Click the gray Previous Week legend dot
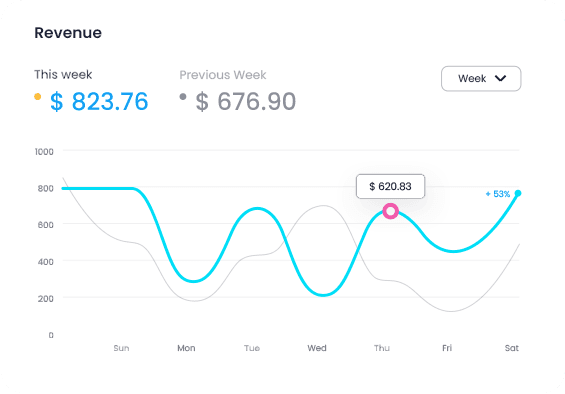Image resolution: width=565 pixels, height=394 pixels. click(x=183, y=96)
